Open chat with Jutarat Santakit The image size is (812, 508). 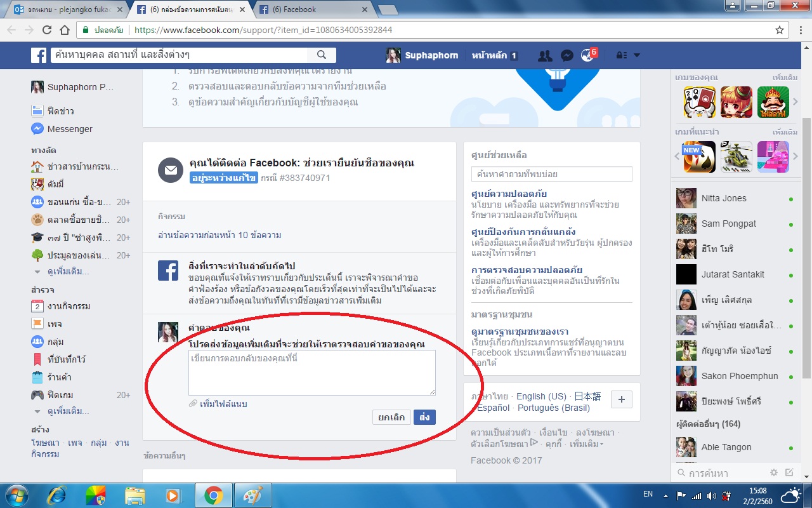735,274
